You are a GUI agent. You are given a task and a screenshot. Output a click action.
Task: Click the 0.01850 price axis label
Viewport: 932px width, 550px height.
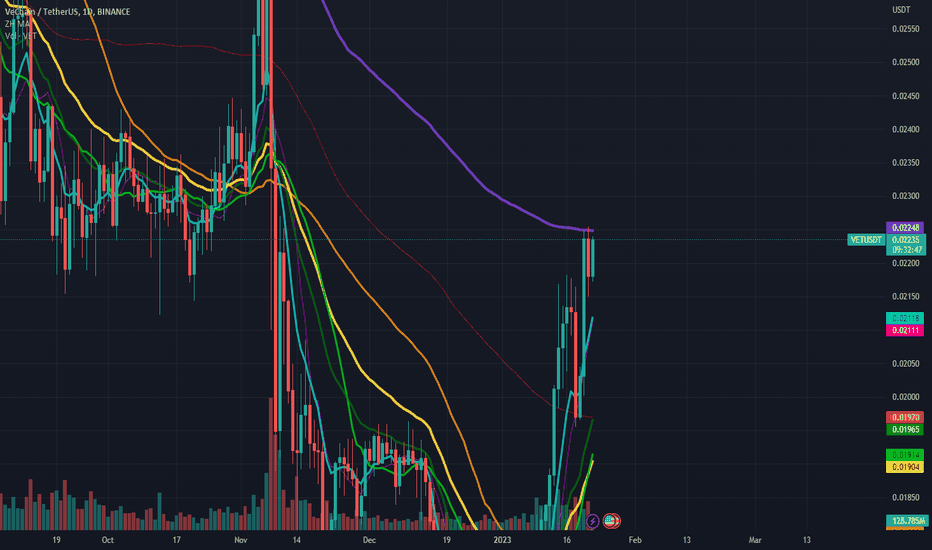905,498
